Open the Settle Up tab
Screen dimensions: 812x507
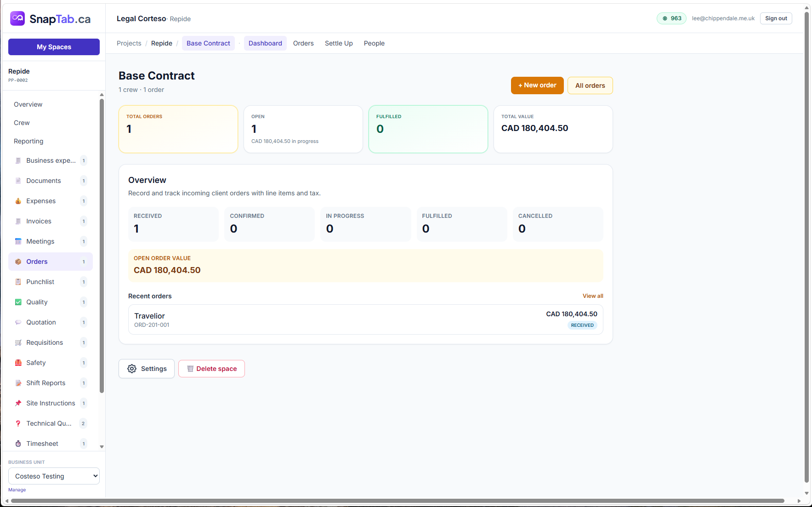click(x=339, y=43)
